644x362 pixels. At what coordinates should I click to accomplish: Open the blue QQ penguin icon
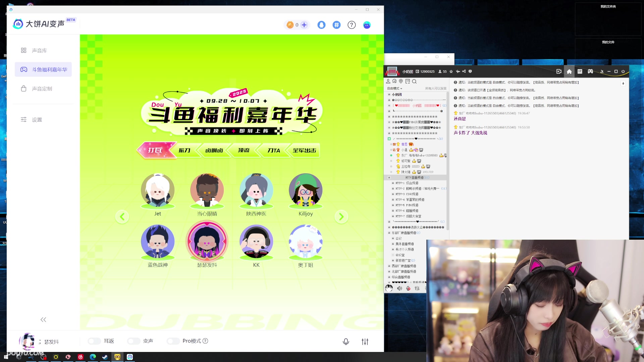pyautogui.click(x=321, y=25)
